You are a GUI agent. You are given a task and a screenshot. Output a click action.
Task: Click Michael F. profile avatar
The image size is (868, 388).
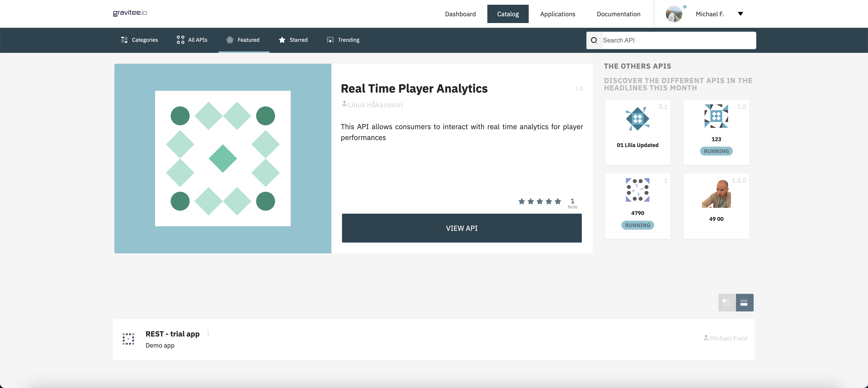point(674,14)
